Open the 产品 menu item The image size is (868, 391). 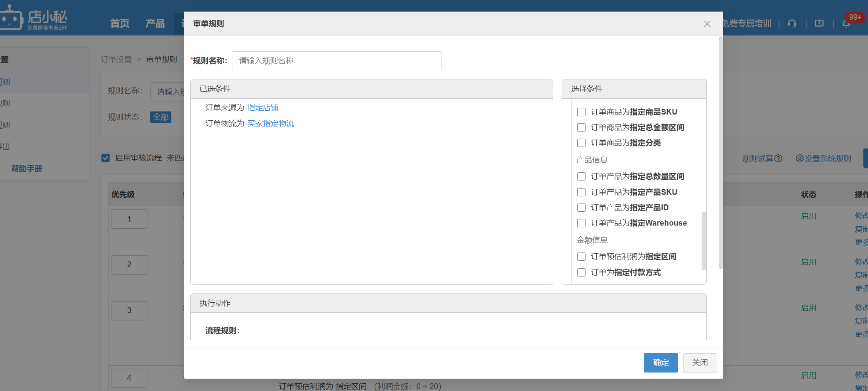click(x=155, y=24)
